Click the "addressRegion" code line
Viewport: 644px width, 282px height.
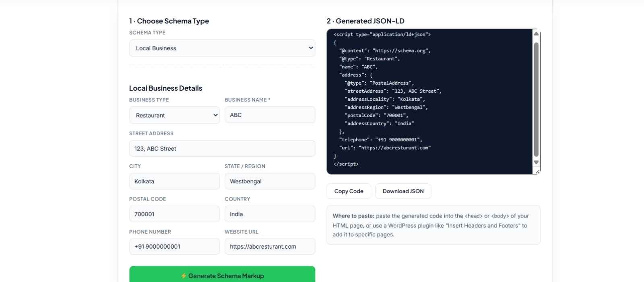point(386,107)
